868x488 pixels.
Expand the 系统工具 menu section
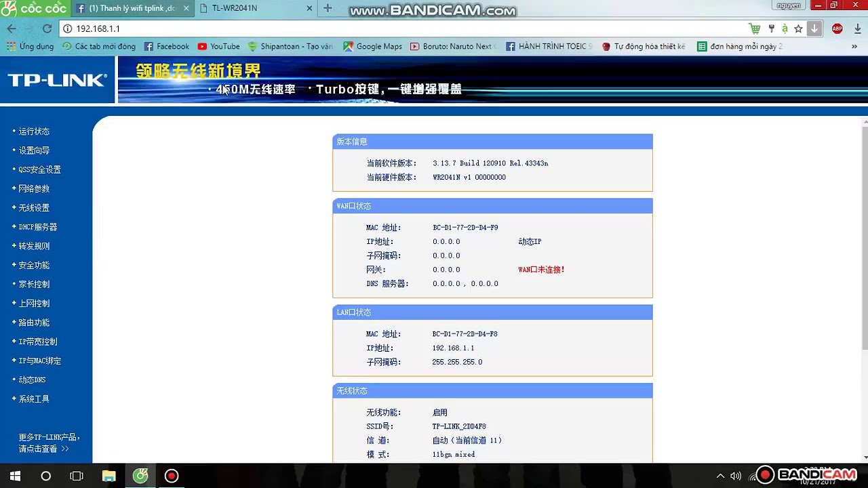[x=34, y=399]
